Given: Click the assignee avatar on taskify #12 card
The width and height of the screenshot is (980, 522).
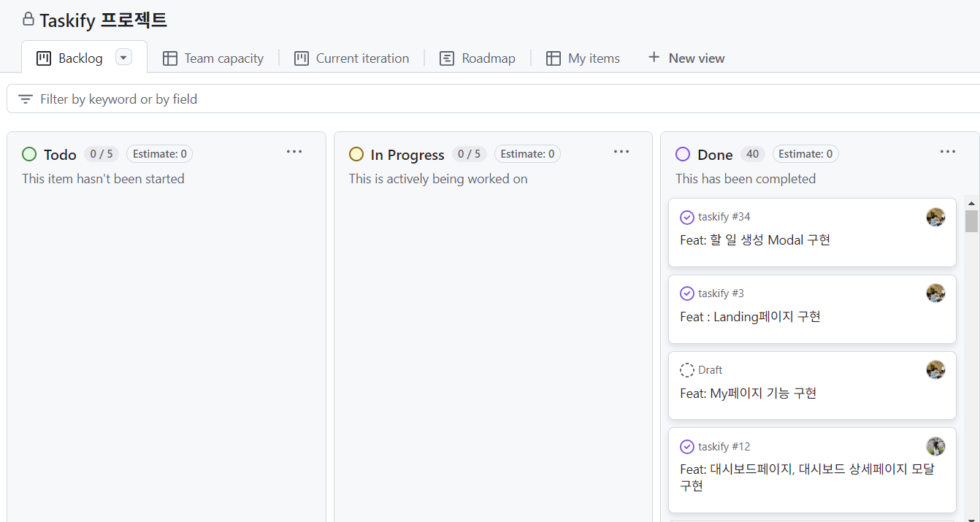Looking at the screenshot, I should pyautogui.click(x=935, y=447).
